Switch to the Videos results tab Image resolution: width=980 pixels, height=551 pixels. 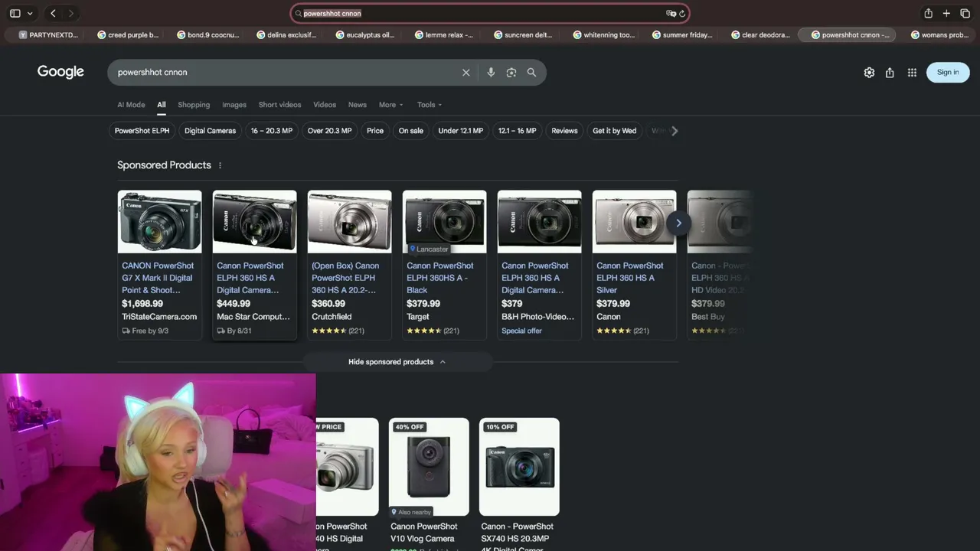[x=325, y=105]
